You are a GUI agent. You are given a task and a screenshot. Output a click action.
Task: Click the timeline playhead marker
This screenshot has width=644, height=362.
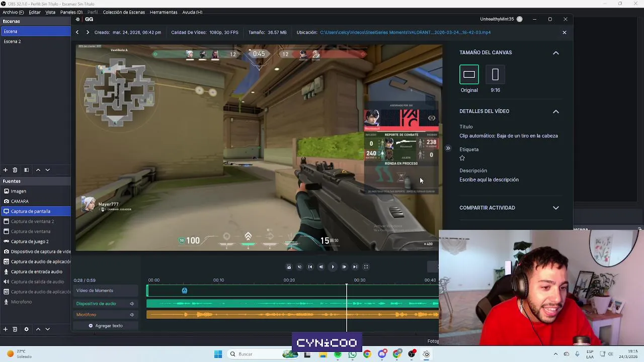346,286
